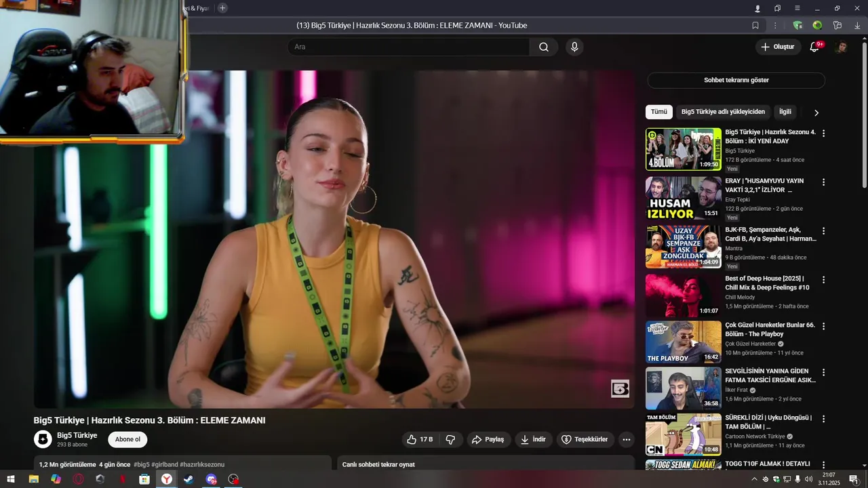868x488 pixels.
Task: Click the page vertical scrollbar thumb
Action: coord(864,115)
